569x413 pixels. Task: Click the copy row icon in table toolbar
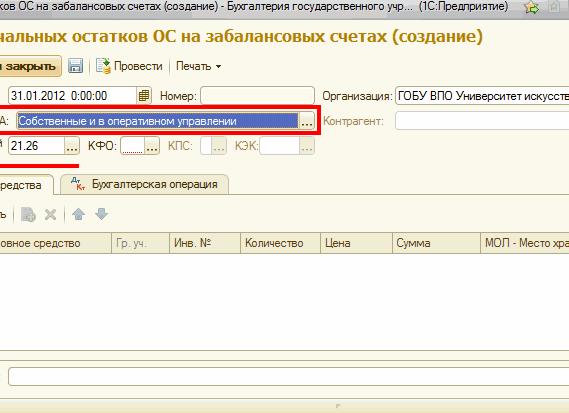pyautogui.click(x=28, y=214)
